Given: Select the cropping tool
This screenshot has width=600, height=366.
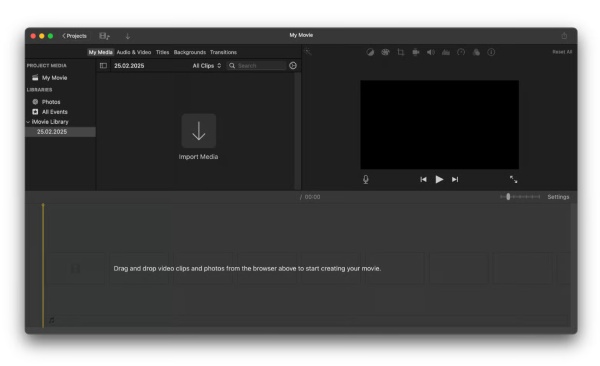Looking at the screenshot, I should (x=401, y=52).
